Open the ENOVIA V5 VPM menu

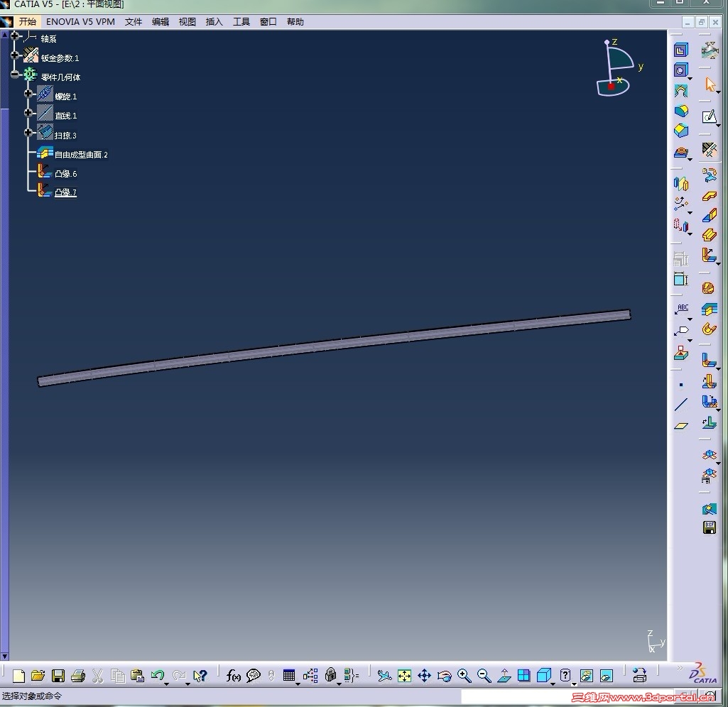pos(80,22)
